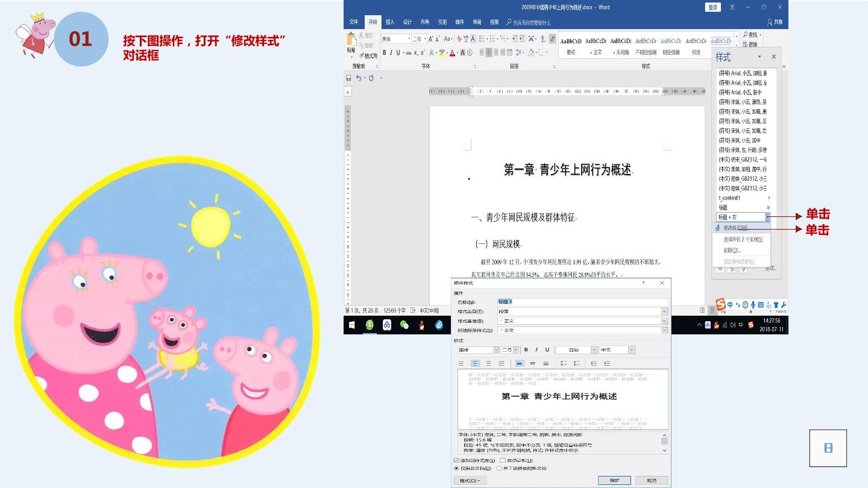The width and height of the screenshot is (868, 488).
Task: Click the paragraph shading bucket icon
Action: 531,52
